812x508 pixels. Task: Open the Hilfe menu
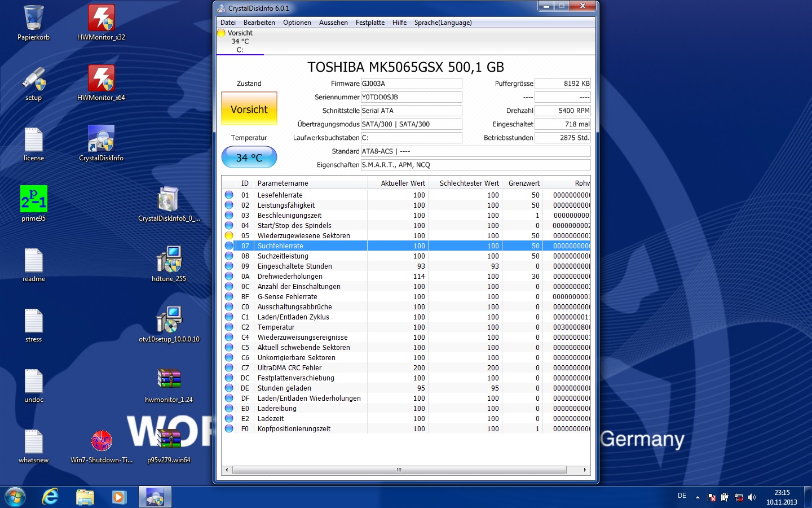[x=400, y=23]
